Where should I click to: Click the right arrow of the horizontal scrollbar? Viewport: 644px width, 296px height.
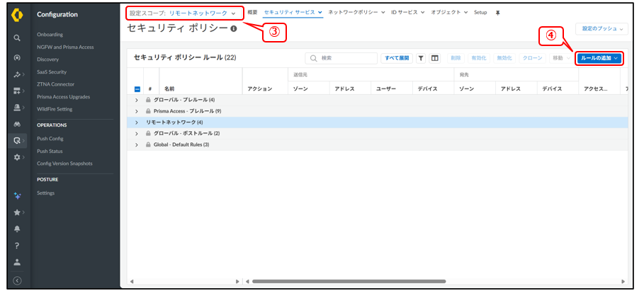(x=623, y=281)
